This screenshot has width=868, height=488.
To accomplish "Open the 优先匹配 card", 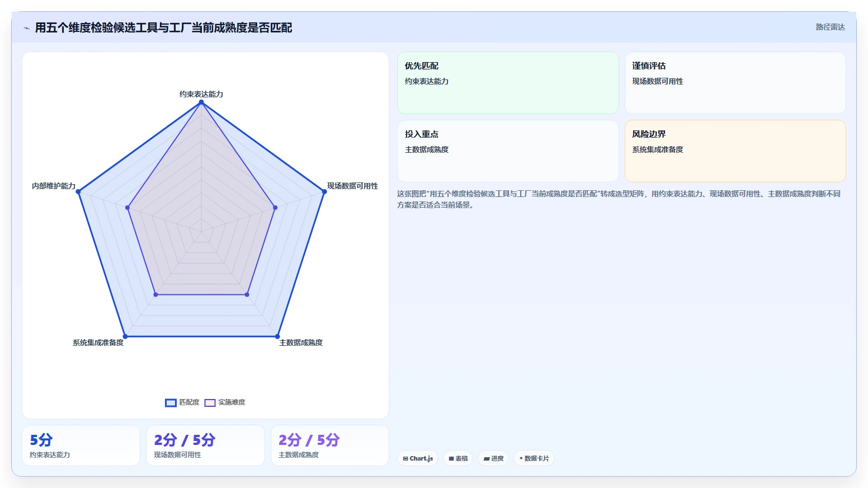I will coord(508,83).
